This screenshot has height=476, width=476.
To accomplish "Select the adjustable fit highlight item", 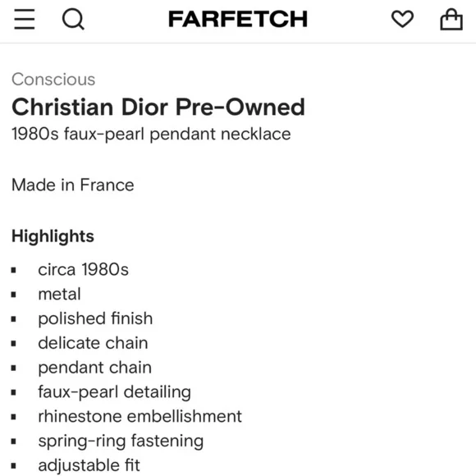I will point(89,465).
